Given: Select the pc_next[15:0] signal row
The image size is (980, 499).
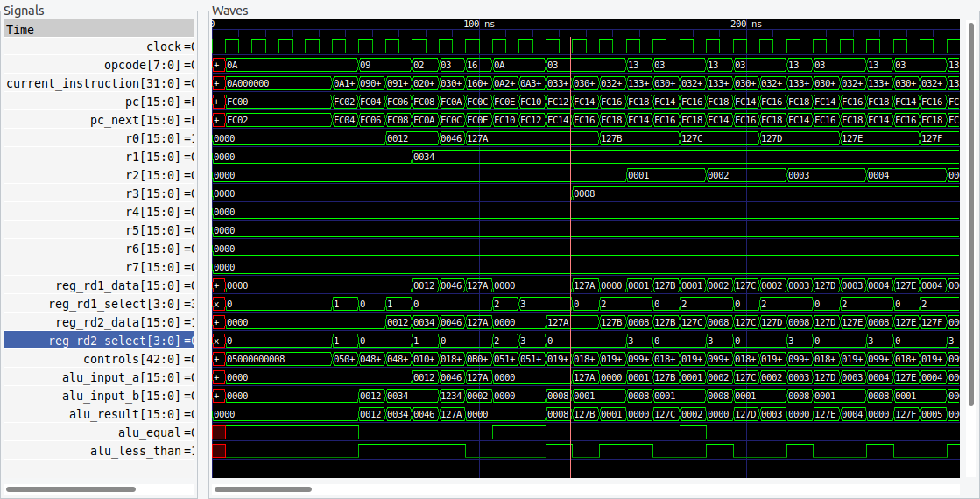Looking at the screenshot, I should 99,120.
